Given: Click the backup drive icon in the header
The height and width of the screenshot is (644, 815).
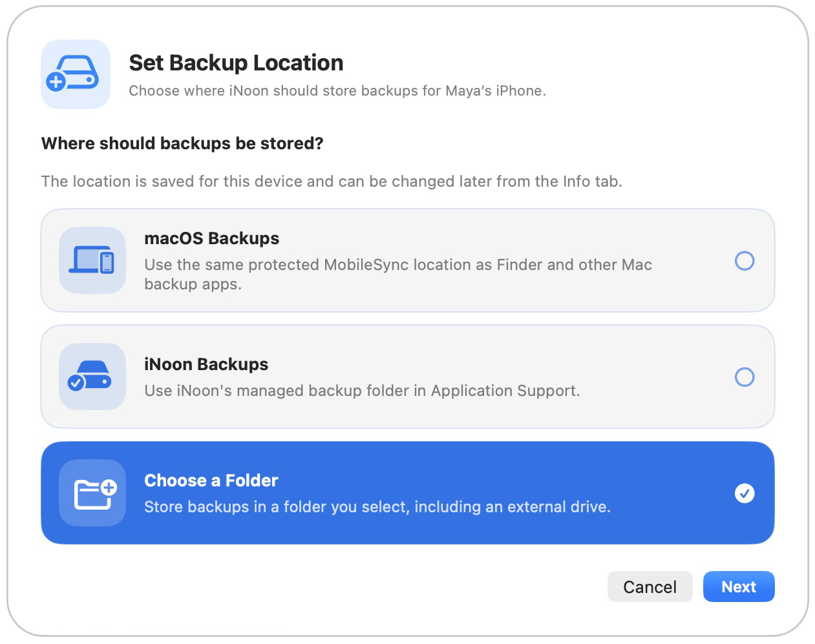Looking at the screenshot, I should click(x=76, y=74).
